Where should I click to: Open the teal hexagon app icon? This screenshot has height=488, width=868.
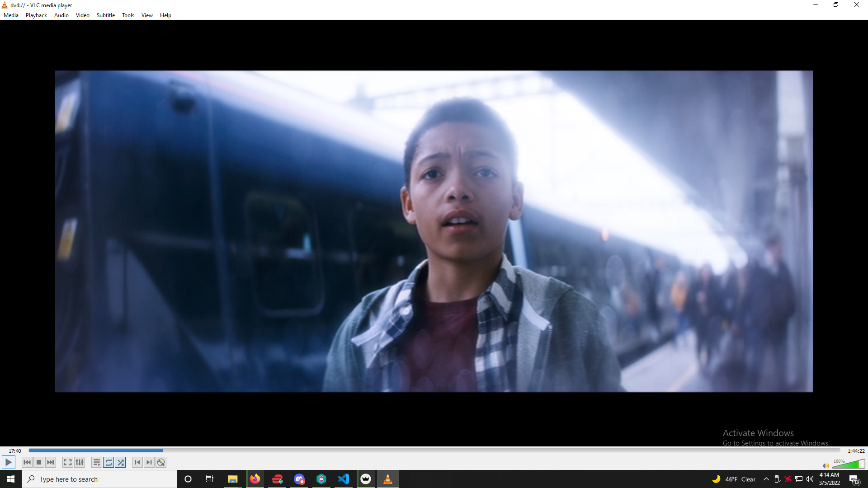click(321, 479)
